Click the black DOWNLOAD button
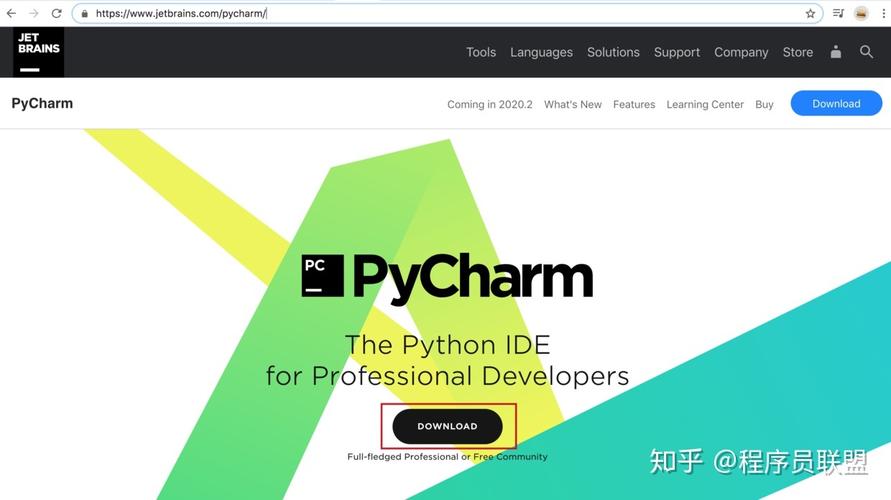Image resolution: width=891 pixels, height=500 pixels. click(x=448, y=426)
